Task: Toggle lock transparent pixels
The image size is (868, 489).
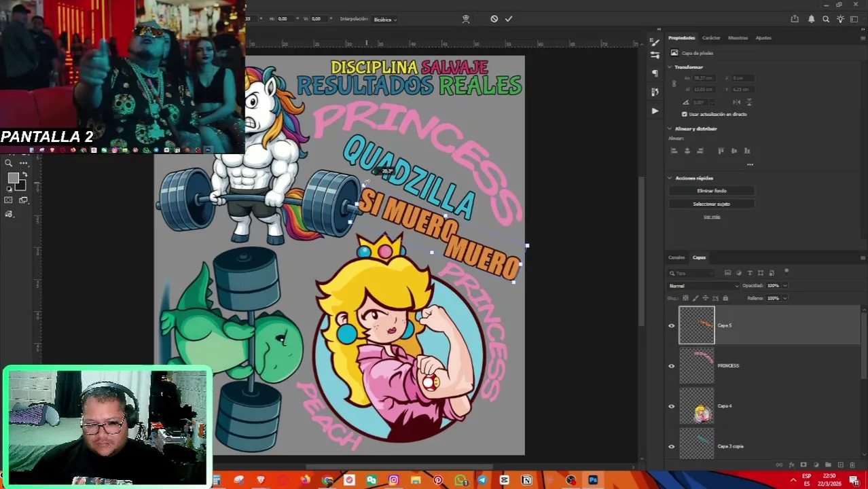Action: point(685,298)
